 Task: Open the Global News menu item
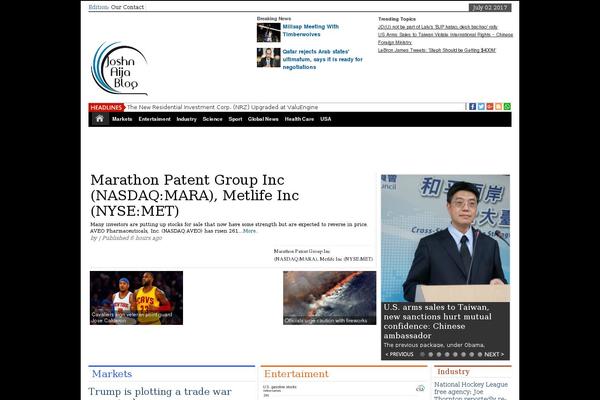click(263, 119)
